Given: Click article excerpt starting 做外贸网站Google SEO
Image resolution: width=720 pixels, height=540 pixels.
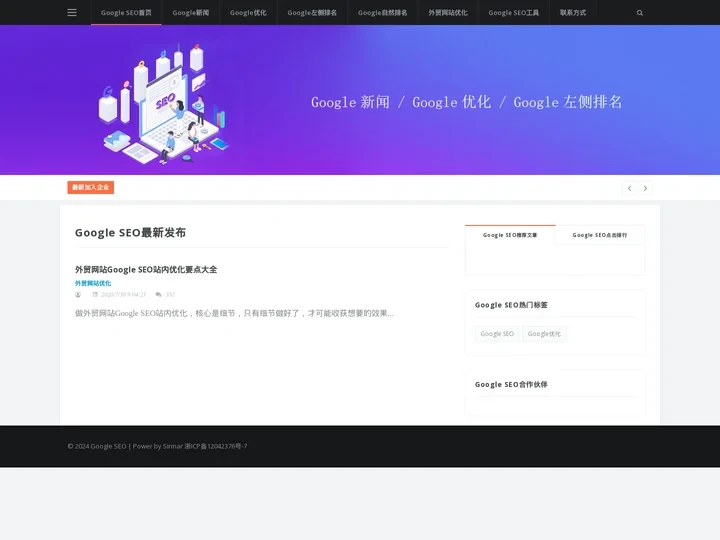Looking at the screenshot, I should coord(234,313).
